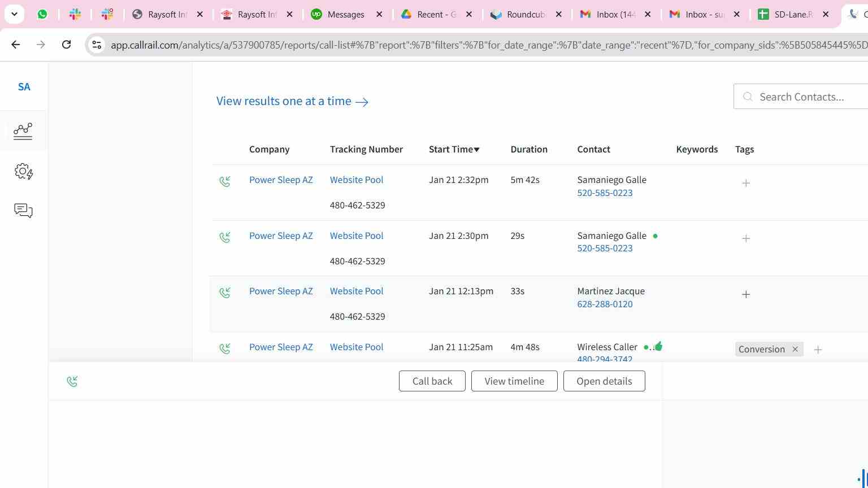This screenshot has width=868, height=488.
Task: Click inbound call icon for Jan 21 11:25am row
Action: pos(225,348)
